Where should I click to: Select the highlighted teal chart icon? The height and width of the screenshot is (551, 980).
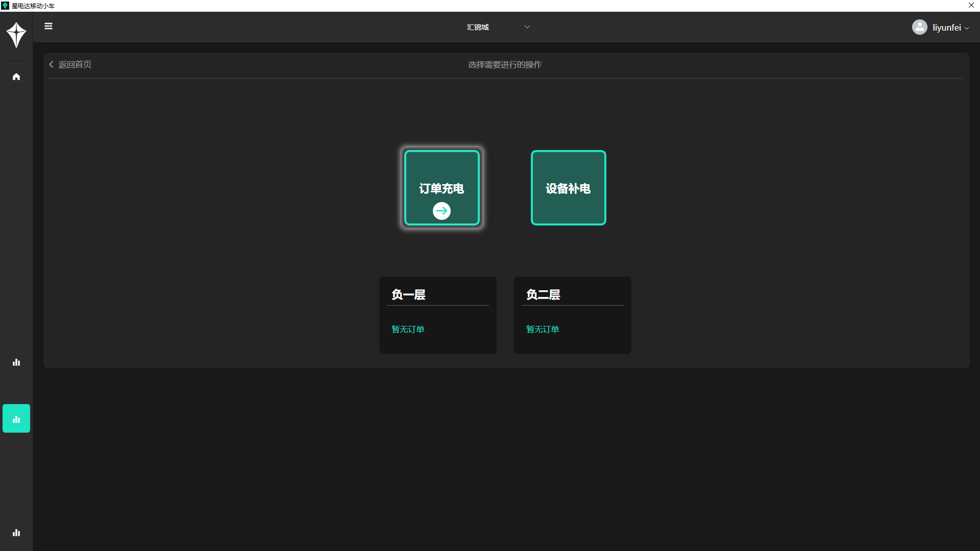click(16, 418)
